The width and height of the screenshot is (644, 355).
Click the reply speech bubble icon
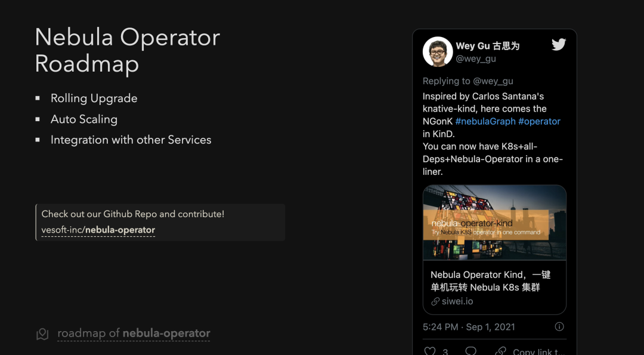click(470, 351)
